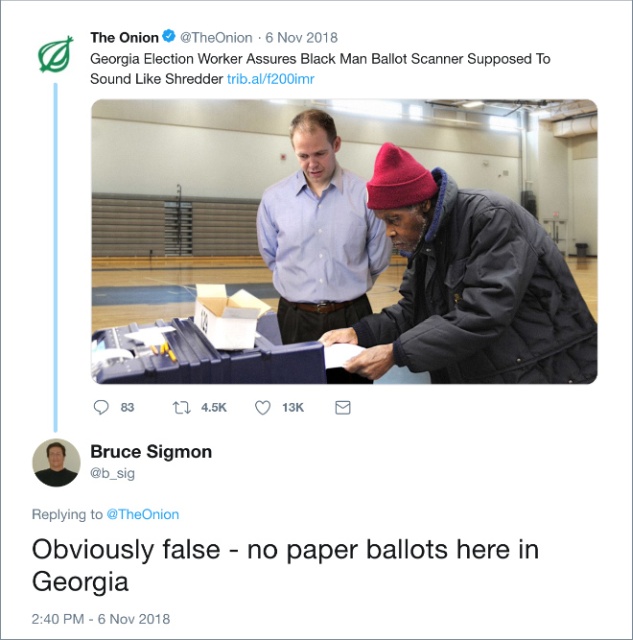Open the trib.al/f200imr article link

[x=271, y=78]
